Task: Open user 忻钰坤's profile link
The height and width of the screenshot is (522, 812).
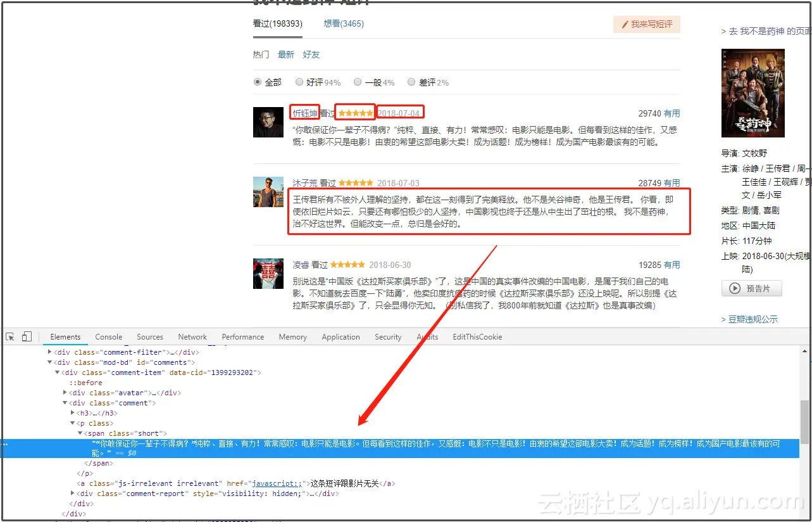Action: [305, 113]
